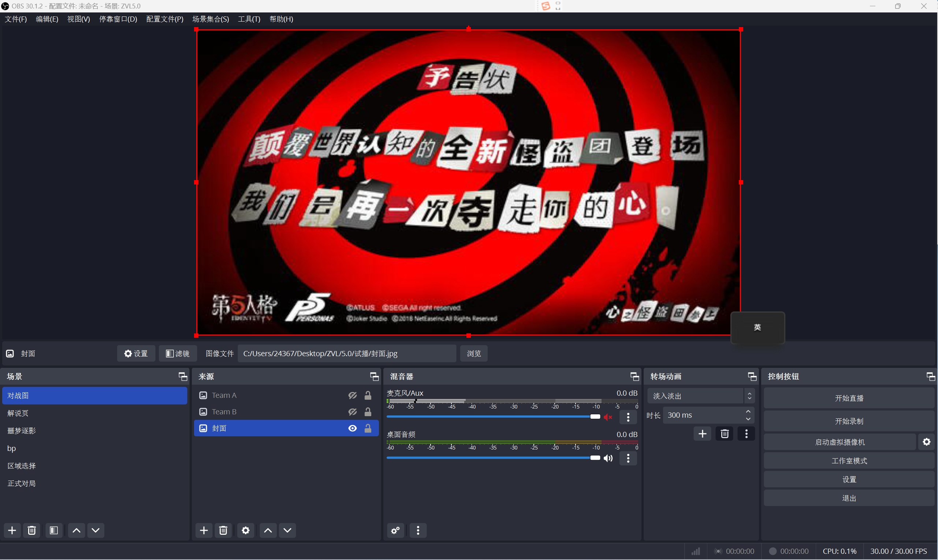Open the 淡入淡出 transition dropdown

pos(701,396)
